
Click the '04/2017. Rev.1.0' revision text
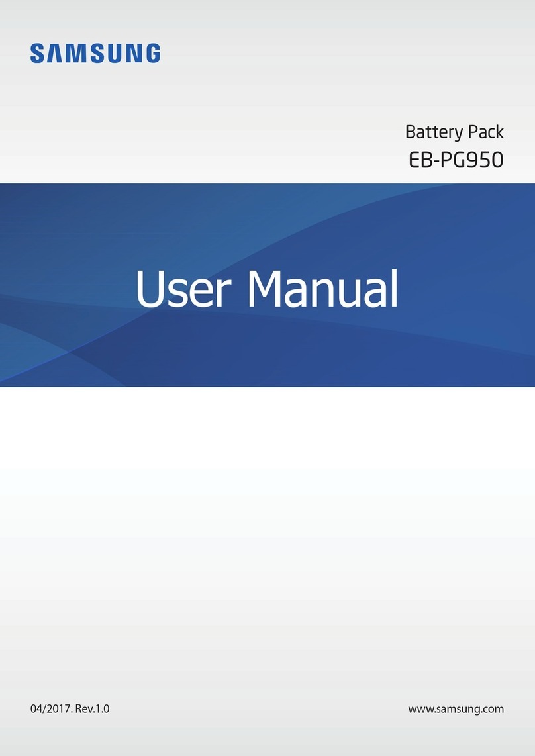point(70,709)
